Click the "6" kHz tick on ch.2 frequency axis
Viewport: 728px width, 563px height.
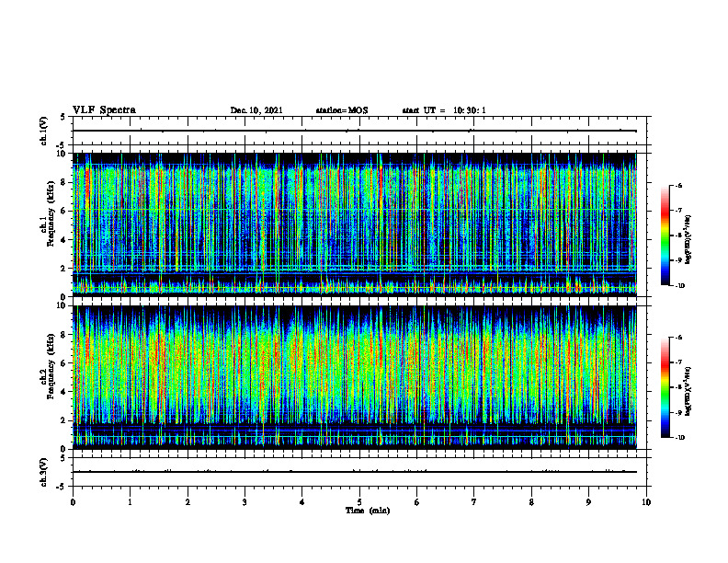coord(63,363)
